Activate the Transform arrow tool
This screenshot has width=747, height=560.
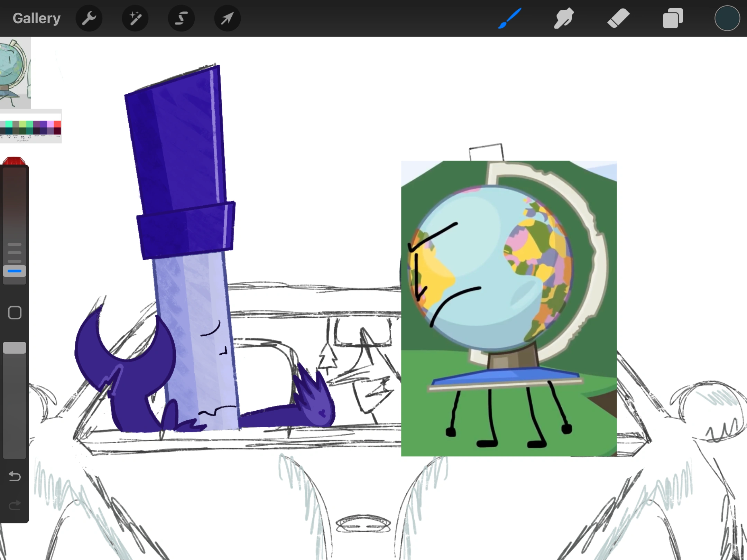click(x=227, y=18)
